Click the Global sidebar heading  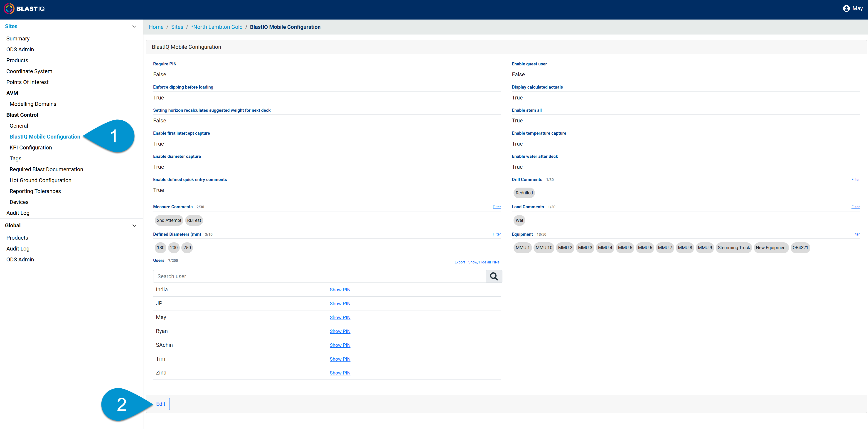click(x=13, y=225)
